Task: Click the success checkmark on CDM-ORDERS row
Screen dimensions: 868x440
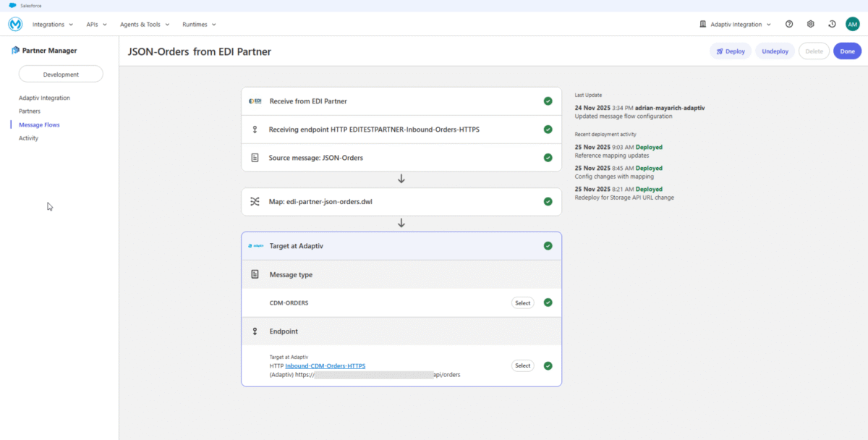Action: coord(548,302)
